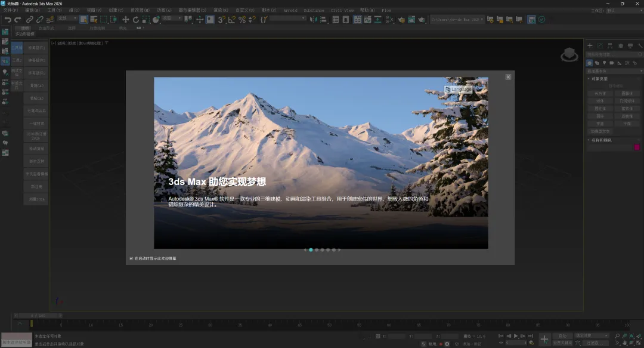The image size is (644, 348).
Task: Click the Unlink selection icon
Action: (x=40, y=19)
